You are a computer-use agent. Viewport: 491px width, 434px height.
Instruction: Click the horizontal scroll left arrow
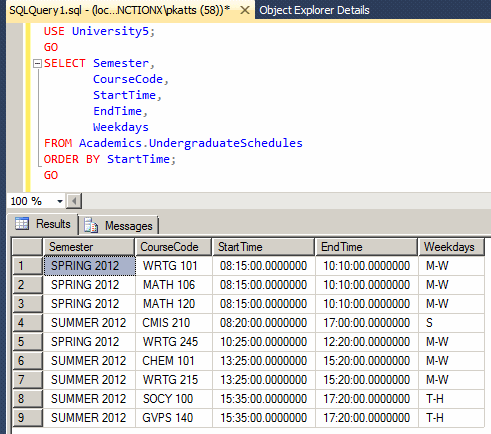click(x=74, y=201)
